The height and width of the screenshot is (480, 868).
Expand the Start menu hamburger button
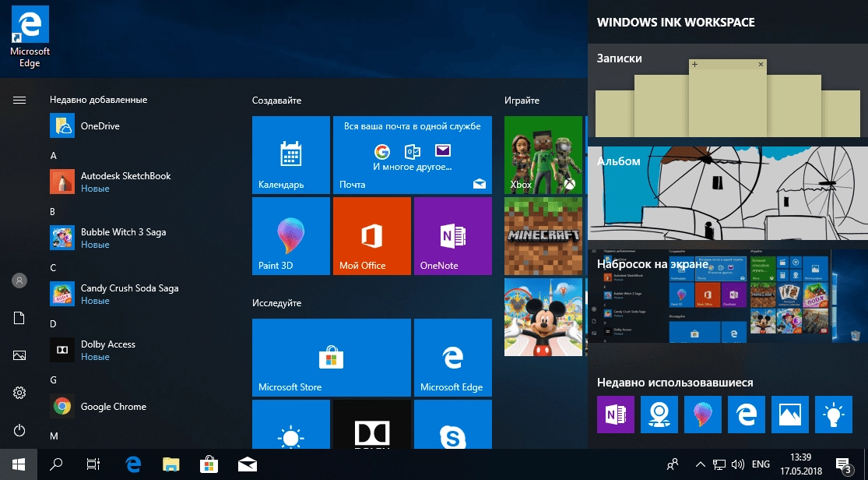pyautogui.click(x=19, y=101)
